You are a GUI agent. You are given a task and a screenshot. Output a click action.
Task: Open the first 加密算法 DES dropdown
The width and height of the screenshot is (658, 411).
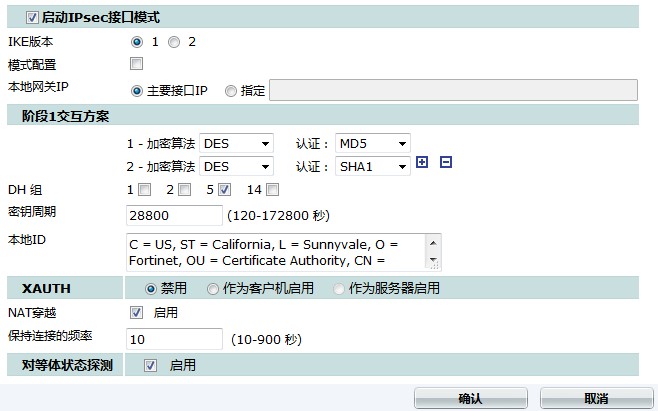[x=236, y=143]
